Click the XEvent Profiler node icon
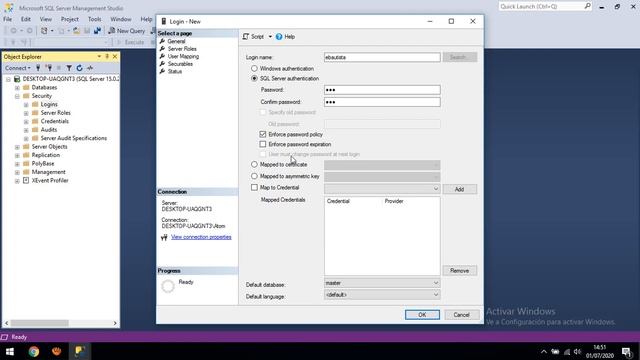The width and height of the screenshot is (640, 360). (x=26, y=180)
